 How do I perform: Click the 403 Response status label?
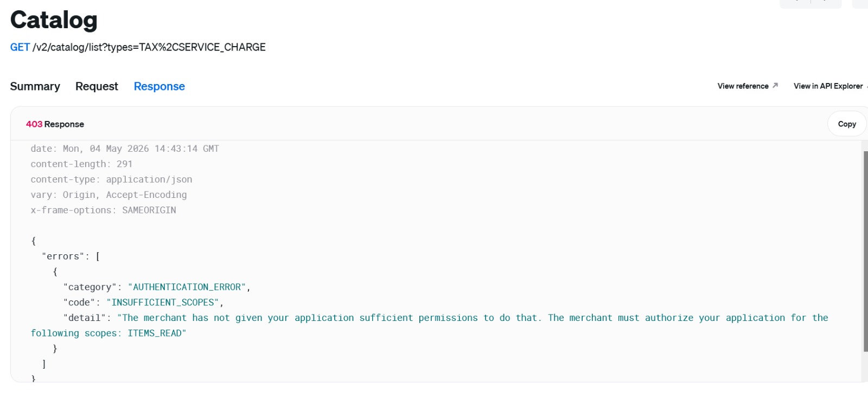pos(55,124)
